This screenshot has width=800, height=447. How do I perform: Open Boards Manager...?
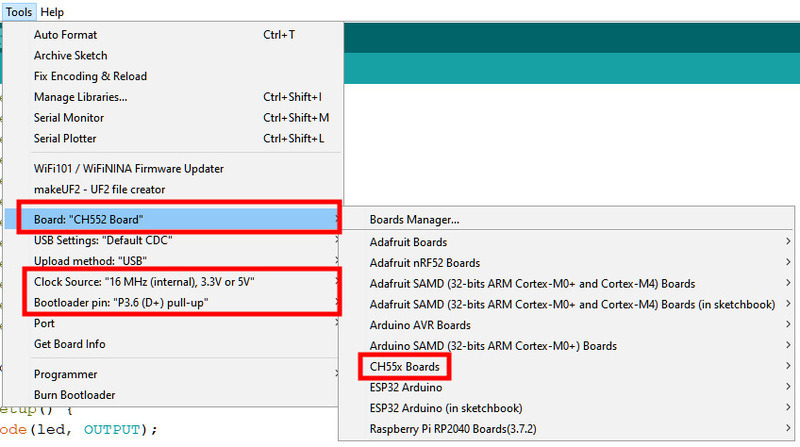pyautogui.click(x=566, y=219)
